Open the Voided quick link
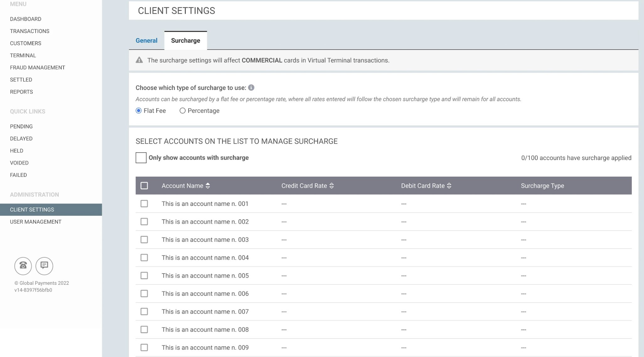Screen dimensions: 644x357 point(19,163)
